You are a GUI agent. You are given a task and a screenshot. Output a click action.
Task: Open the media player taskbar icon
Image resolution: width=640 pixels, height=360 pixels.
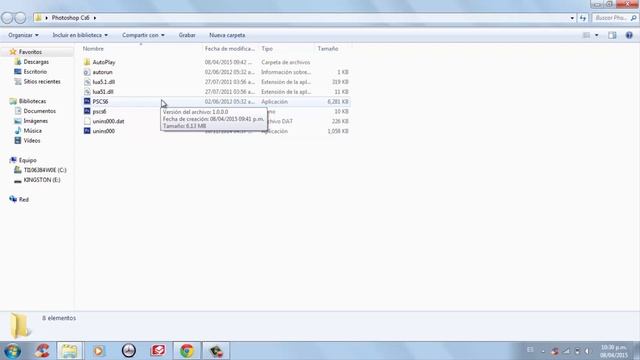tap(99, 351)
